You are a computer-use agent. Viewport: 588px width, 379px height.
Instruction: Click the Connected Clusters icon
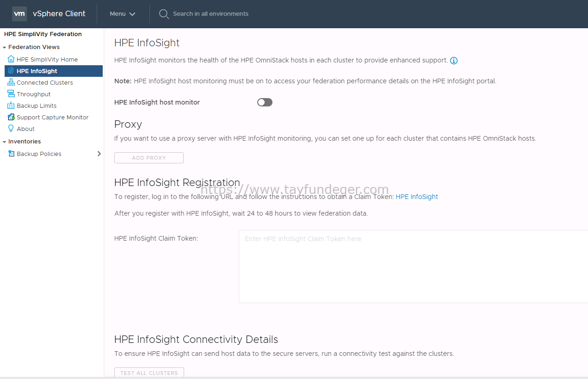click(x=11, y=82)
